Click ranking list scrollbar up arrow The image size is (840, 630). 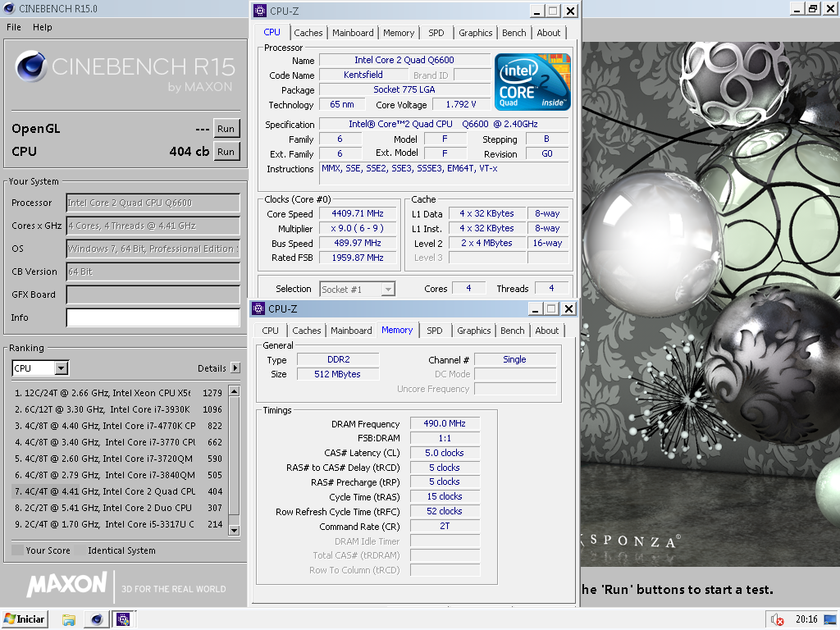234,391
